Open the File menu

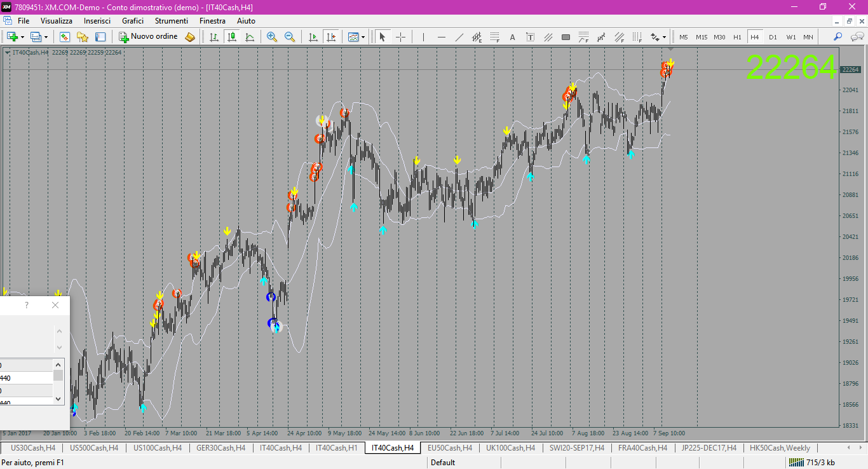[24, 21]
